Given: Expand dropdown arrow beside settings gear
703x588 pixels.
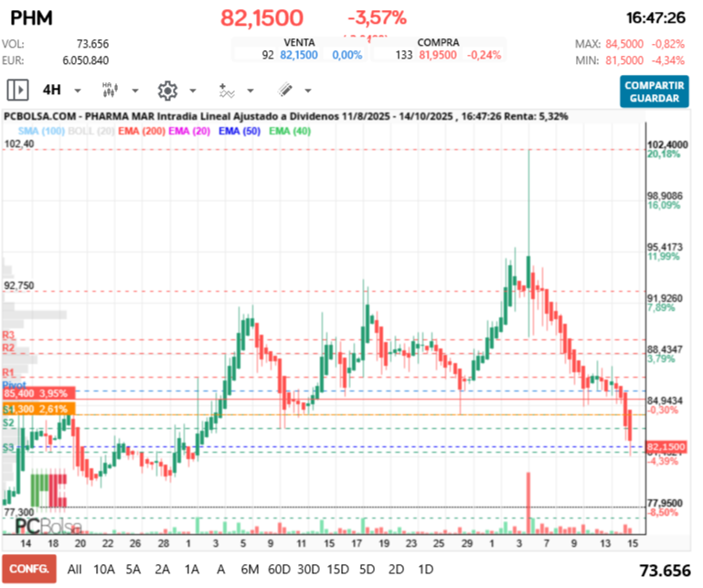Looking at the screenshot, I should [x=192, y=91].
